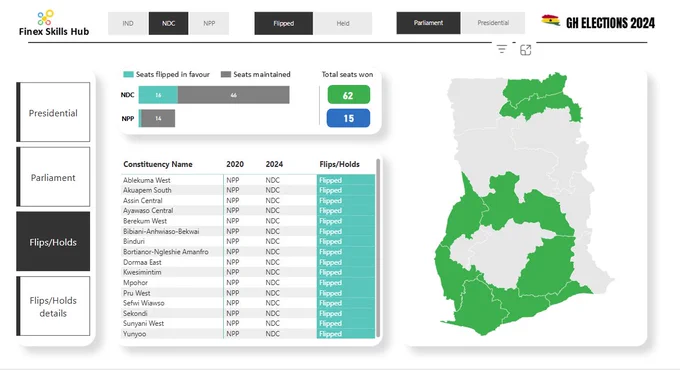This screenshot has height=370, width=680.
Task: Toggle the IND party slicer
Action: coord(128,23)
